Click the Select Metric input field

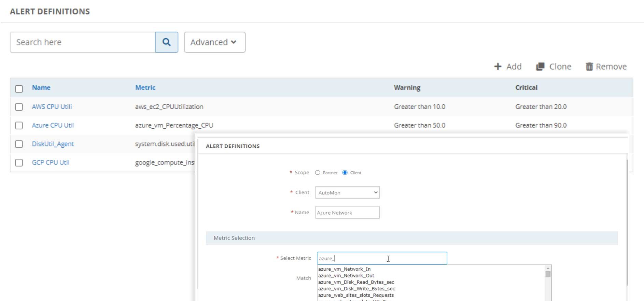(x=382, y=258)
